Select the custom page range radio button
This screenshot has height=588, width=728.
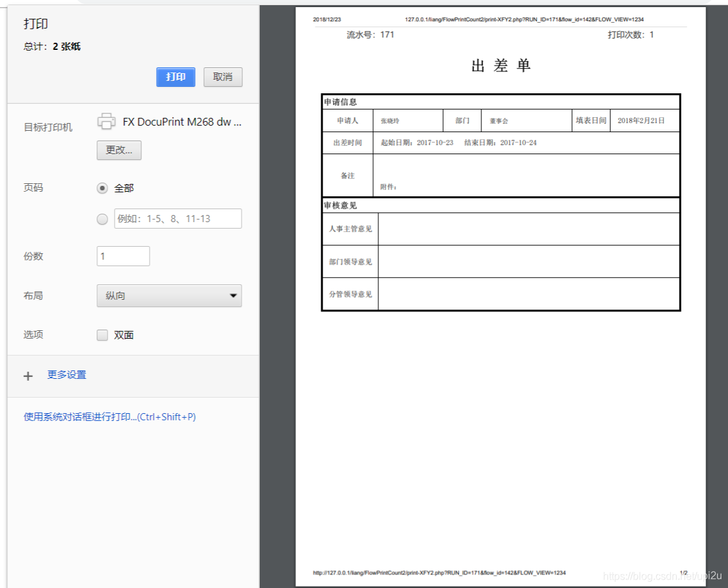point(102,219)
